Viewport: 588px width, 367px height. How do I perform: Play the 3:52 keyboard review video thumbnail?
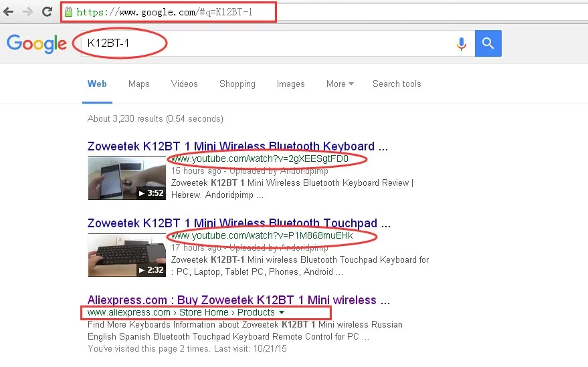pyautogui.click(x=126, y=178)
